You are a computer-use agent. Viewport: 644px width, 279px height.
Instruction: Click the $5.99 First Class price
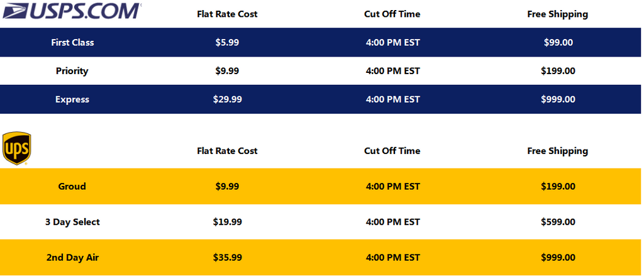227,42
